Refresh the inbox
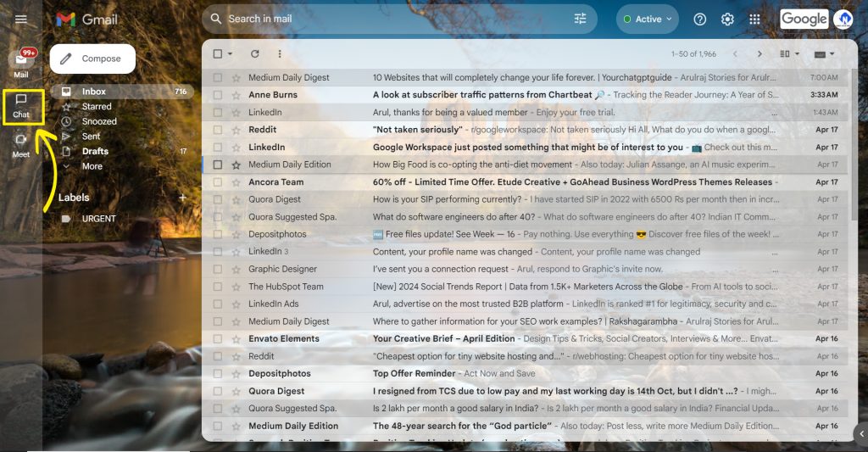 click(x=254, y=53)
